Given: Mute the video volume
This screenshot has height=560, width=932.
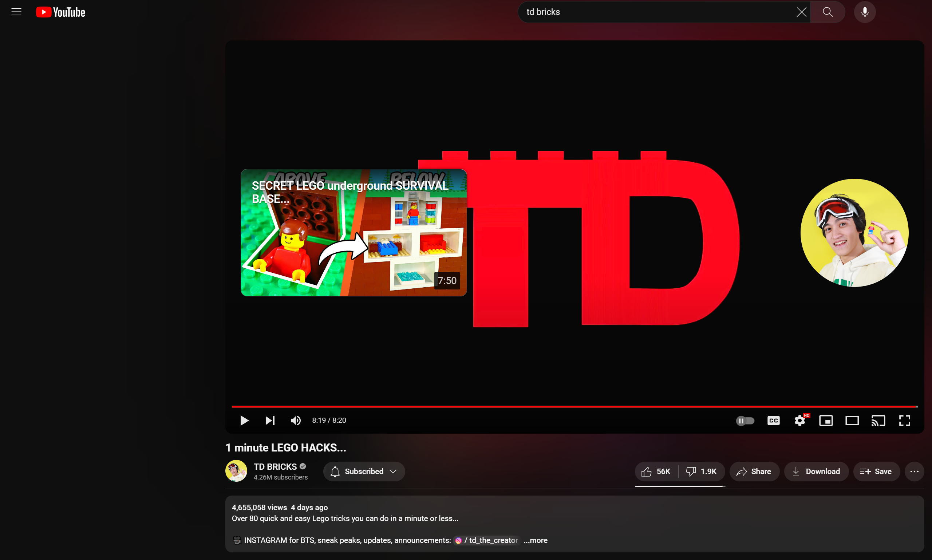Looking at the screenshot, I should click(296, 421).
